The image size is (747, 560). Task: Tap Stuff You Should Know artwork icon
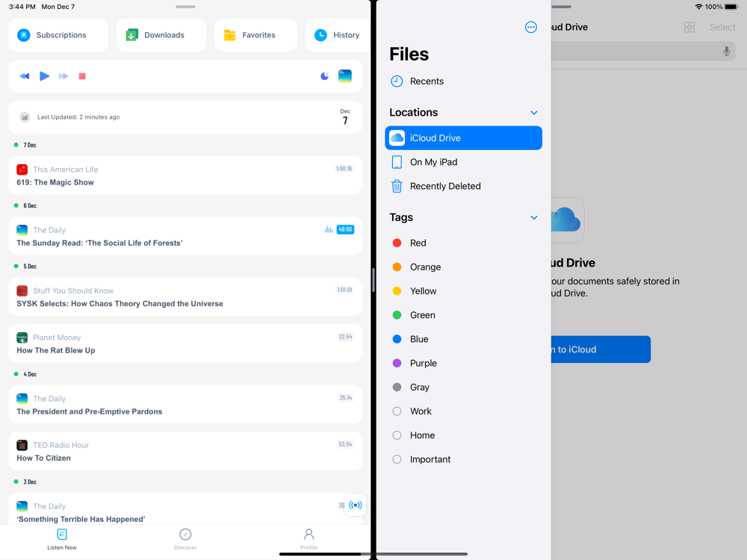coord(22,290)
